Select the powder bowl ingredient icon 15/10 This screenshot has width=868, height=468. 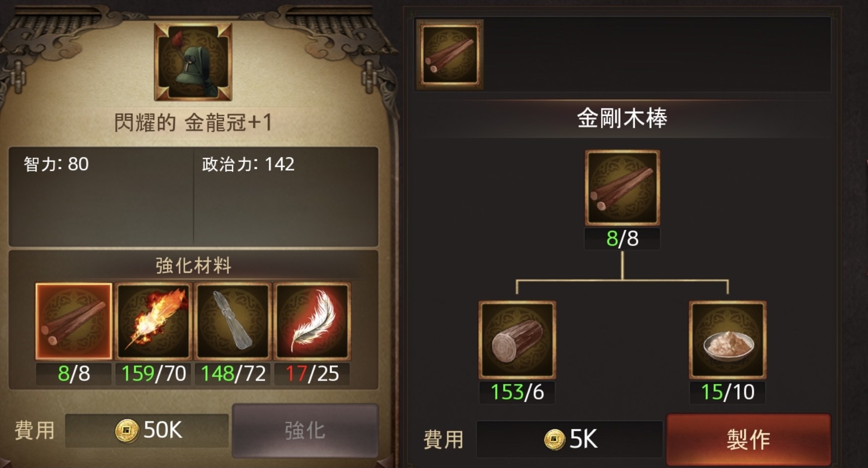(x=728, y=340)
